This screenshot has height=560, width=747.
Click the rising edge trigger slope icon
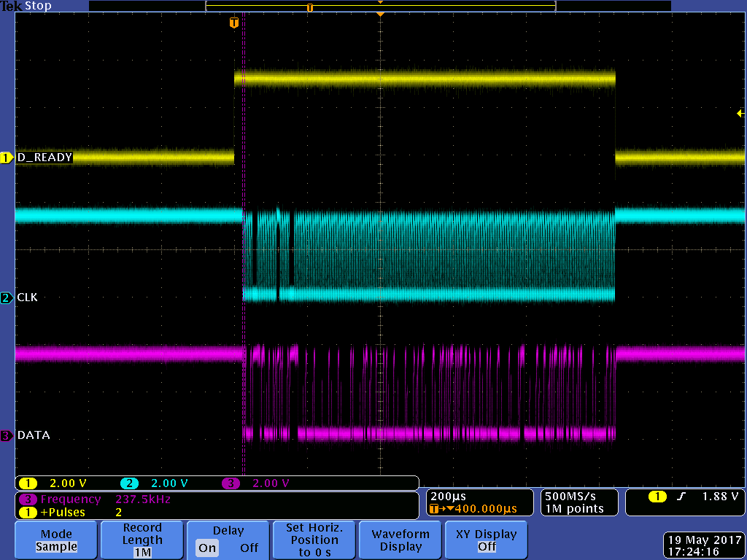click(x=681, y=497)
